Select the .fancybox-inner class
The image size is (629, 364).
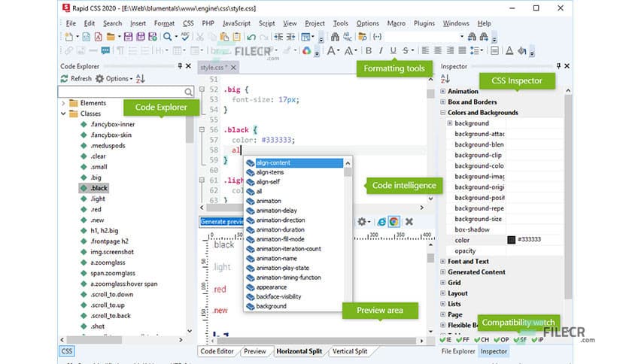tap(112, 124)
